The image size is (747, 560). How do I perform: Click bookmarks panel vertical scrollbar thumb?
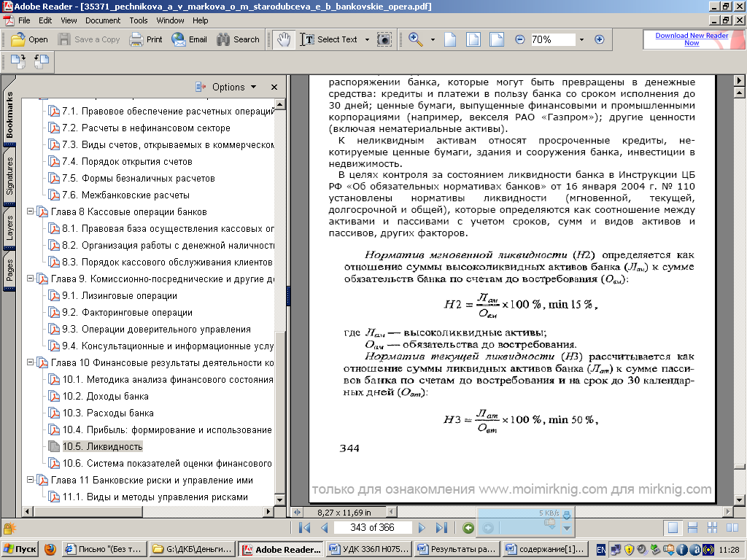(280, 412)
